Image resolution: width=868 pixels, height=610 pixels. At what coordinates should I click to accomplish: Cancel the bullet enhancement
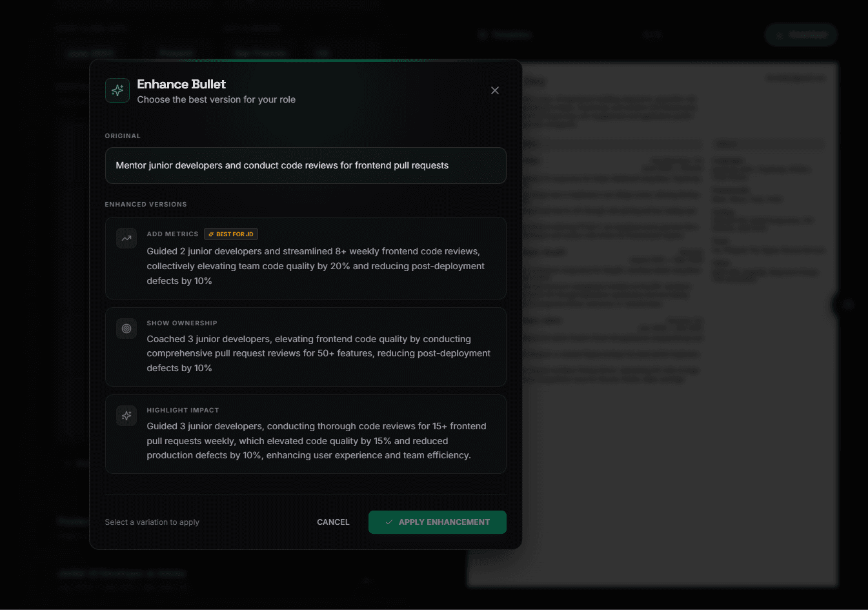point(333,522)
